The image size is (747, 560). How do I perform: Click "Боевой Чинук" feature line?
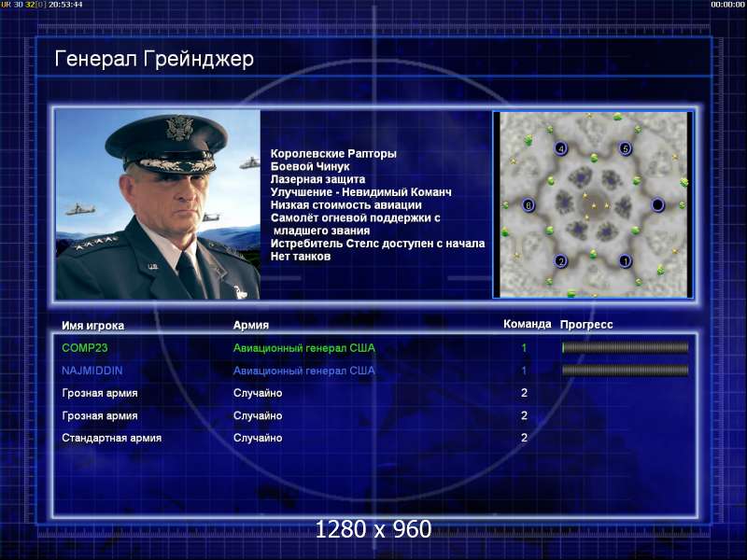(310, 166)
